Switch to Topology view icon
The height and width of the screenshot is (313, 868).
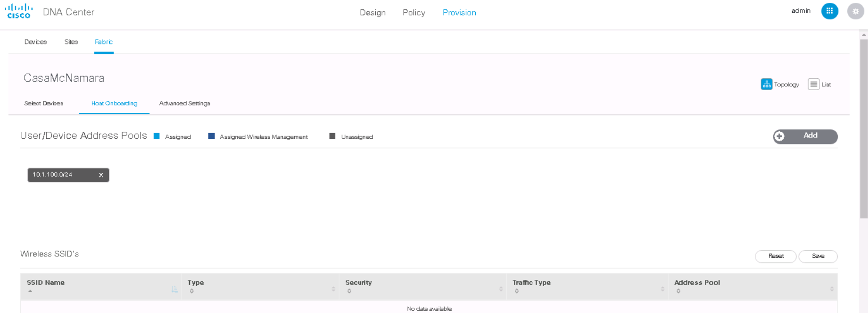tap(767, 84)
